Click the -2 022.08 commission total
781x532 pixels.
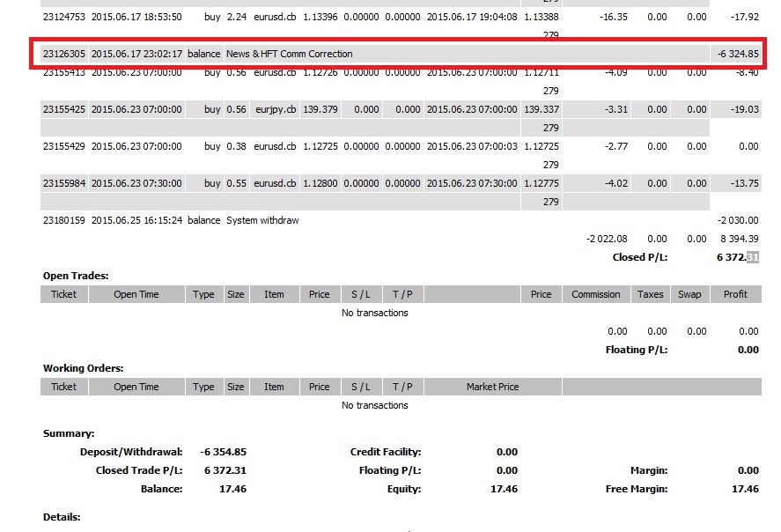(607, 239)
